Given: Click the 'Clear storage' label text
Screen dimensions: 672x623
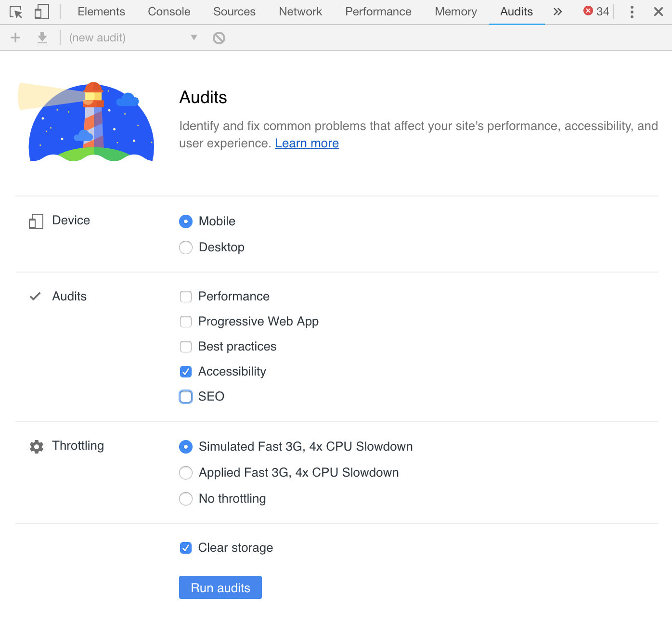Looking at the screenshot, I should point(235,548).
